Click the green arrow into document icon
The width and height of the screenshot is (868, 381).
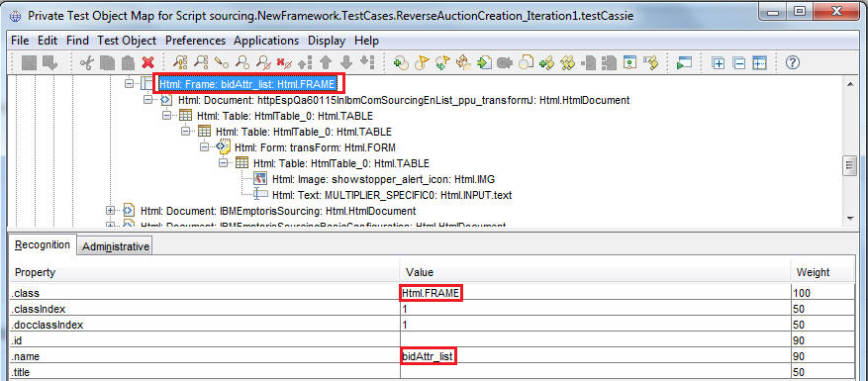click(484, 62)
